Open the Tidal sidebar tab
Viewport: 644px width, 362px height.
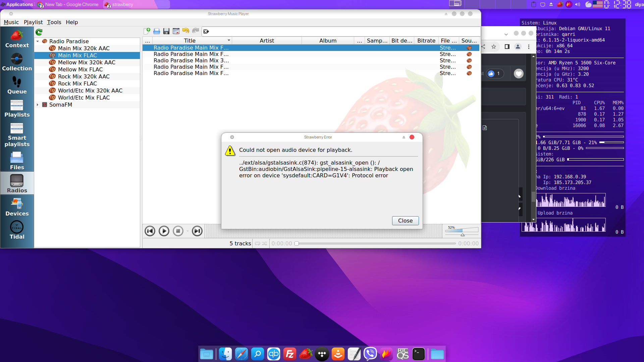pyautogui.click(x=17, y=230)
